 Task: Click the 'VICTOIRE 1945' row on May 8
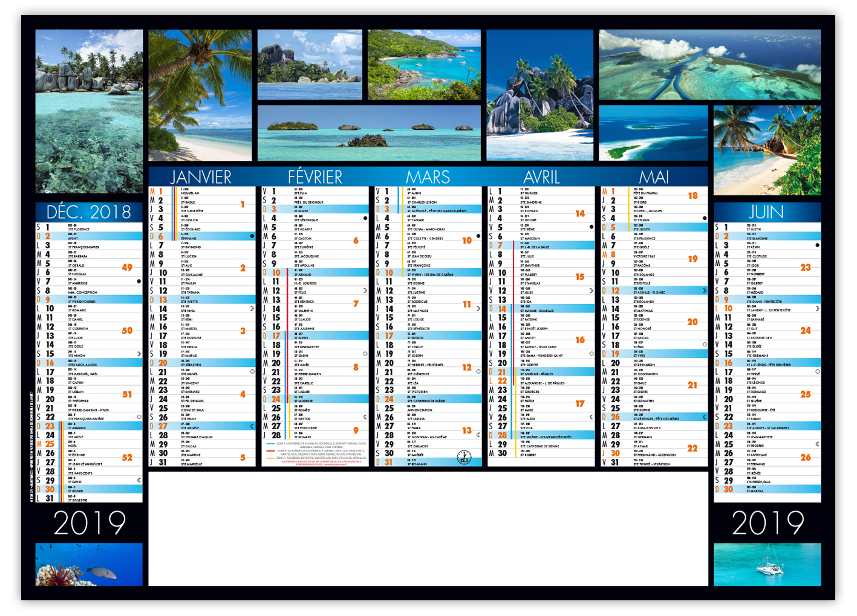pyautogui.click(x=654, y=255)
